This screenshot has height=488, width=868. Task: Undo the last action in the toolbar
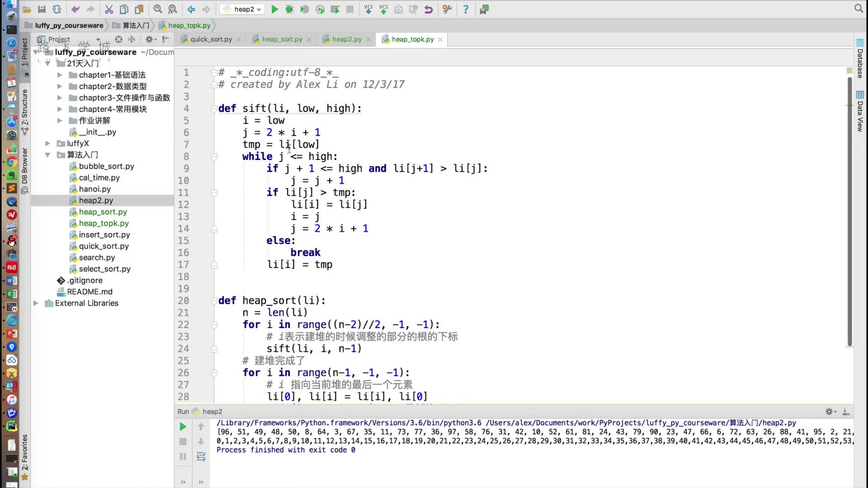click(x=75, y=9)
